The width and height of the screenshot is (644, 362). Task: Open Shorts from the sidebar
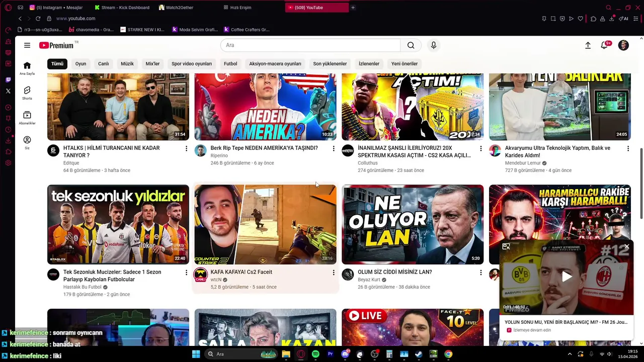pos(27,93)
